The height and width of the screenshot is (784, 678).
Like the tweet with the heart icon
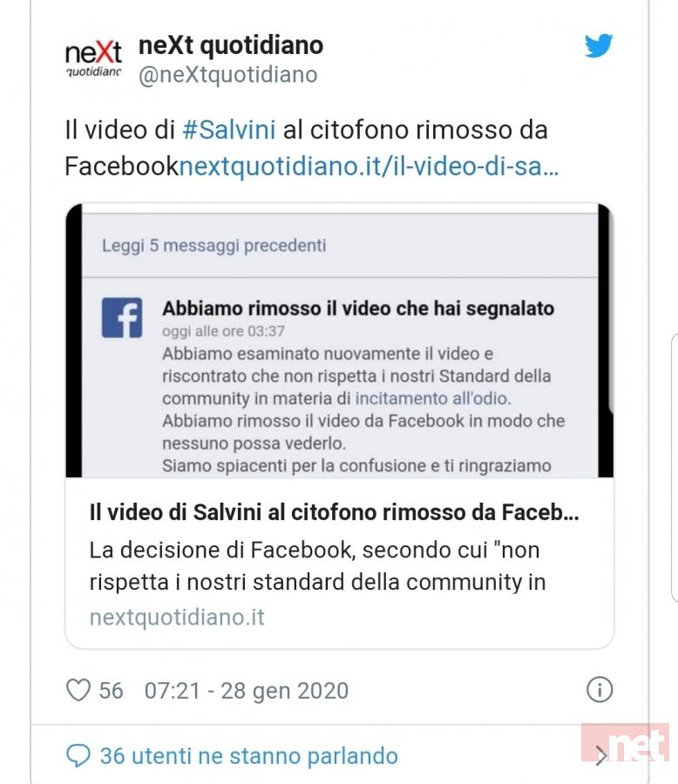[x=78, y=690]
